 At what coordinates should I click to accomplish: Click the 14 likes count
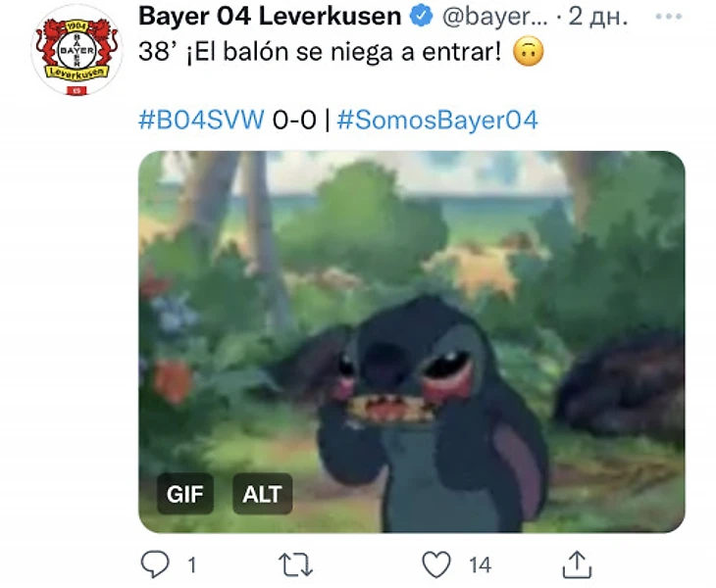(481, 565)
